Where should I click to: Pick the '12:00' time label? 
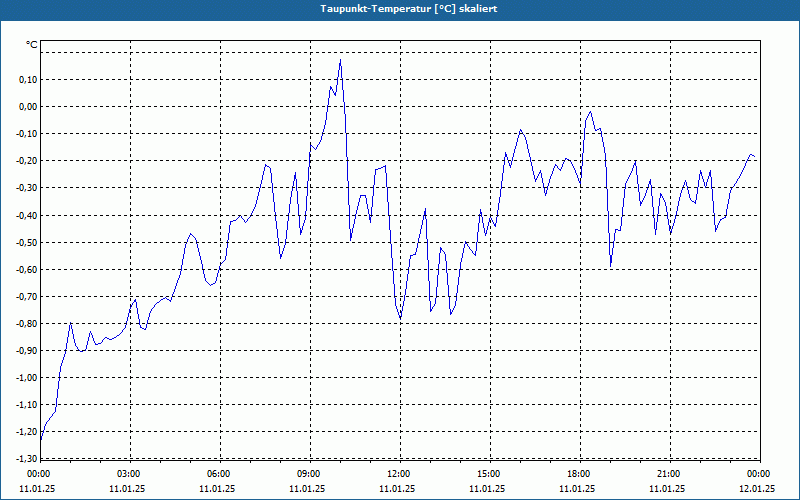pyautogui.click(x=397, y=474)
